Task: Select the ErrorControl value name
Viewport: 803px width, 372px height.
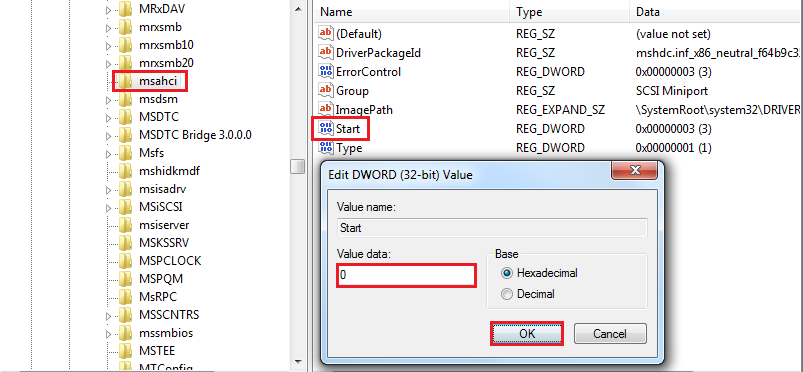Action: tap(368, 72)
